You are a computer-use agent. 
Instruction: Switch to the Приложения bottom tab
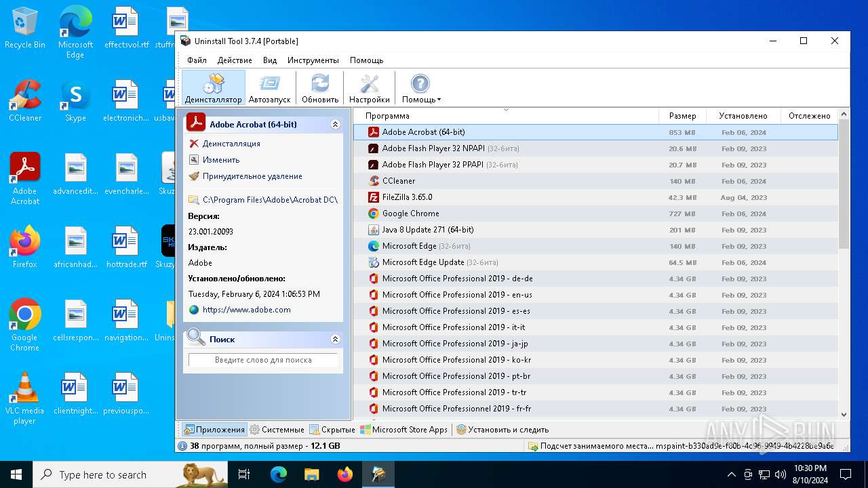click(x=214, y=430)
